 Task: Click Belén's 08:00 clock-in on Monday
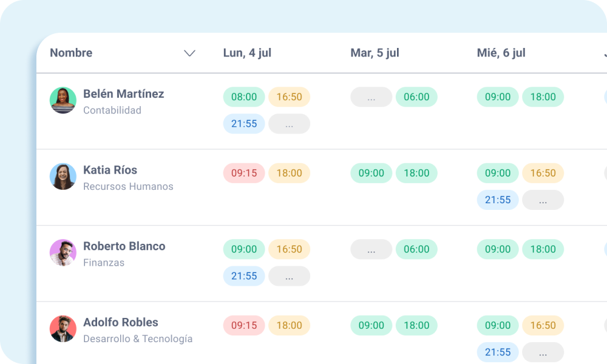[x=243, y=96]
